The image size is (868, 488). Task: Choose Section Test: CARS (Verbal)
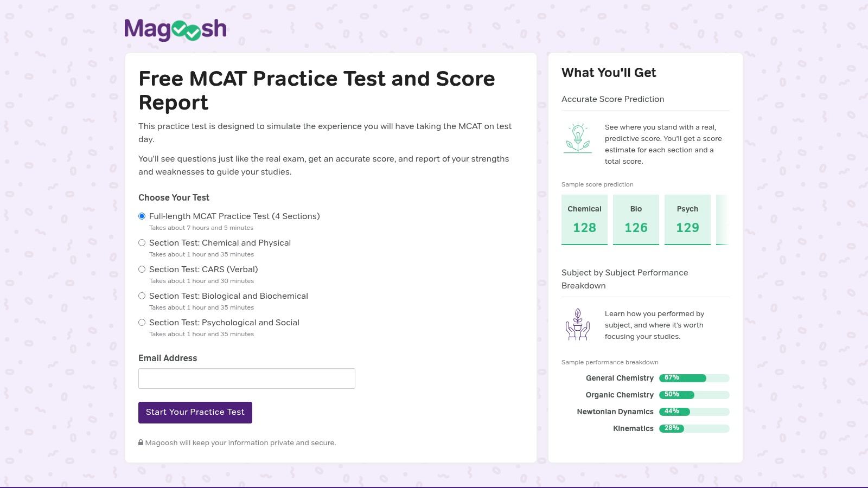click(x=142, y=269)
